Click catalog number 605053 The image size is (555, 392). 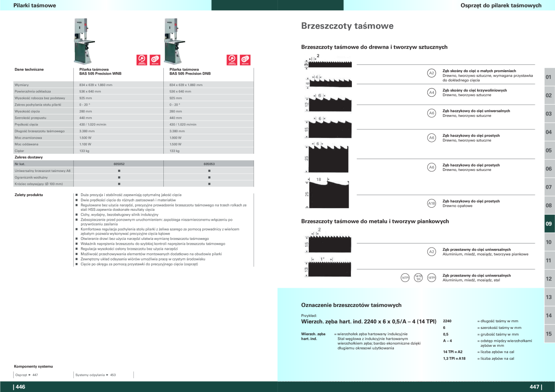tap(209, 164)
